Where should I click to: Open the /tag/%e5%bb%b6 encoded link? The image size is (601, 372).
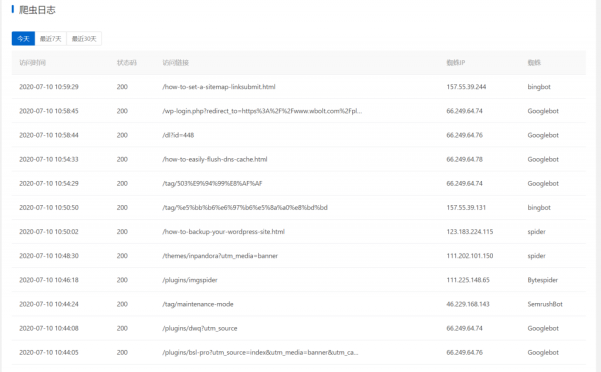[245, 208]
